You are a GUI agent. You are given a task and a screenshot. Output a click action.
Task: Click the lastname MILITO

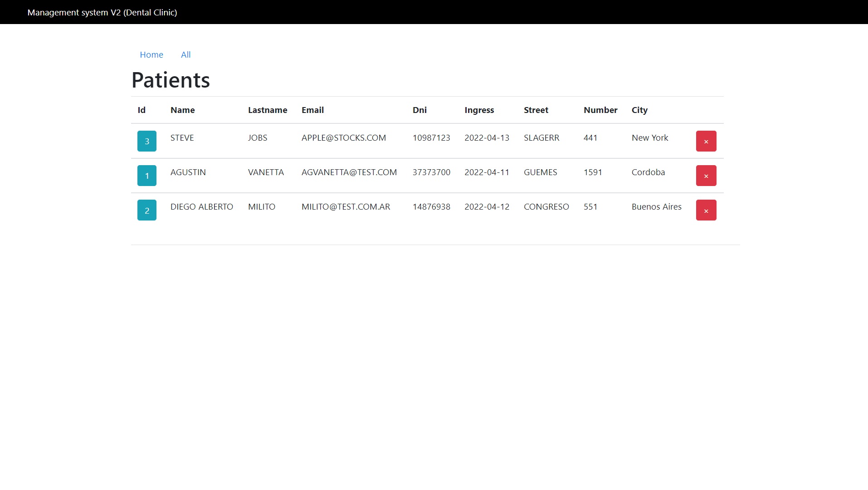point(262,206)
